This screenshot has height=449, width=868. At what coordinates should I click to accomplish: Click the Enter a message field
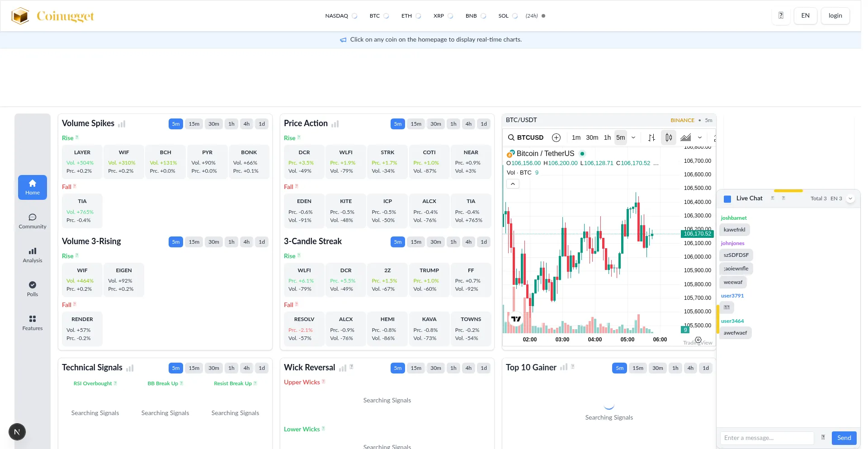pos(767,438)
